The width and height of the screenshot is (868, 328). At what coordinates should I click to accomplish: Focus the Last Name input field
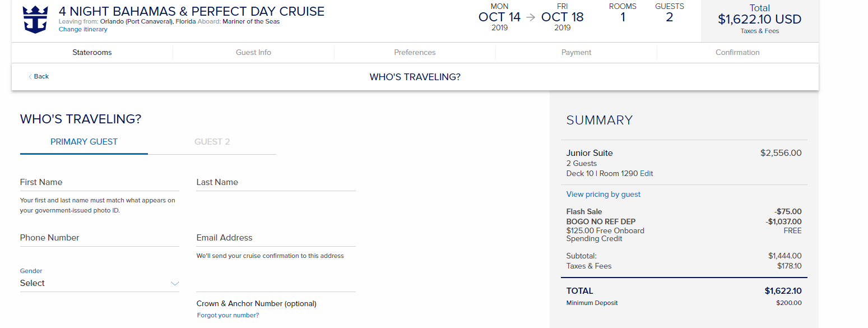tap(276, 182)
